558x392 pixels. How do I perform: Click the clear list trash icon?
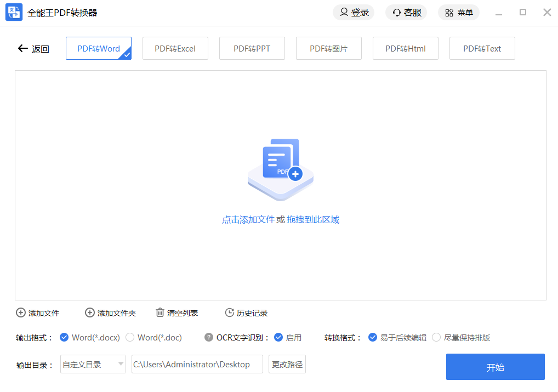[x=160, y=313]
